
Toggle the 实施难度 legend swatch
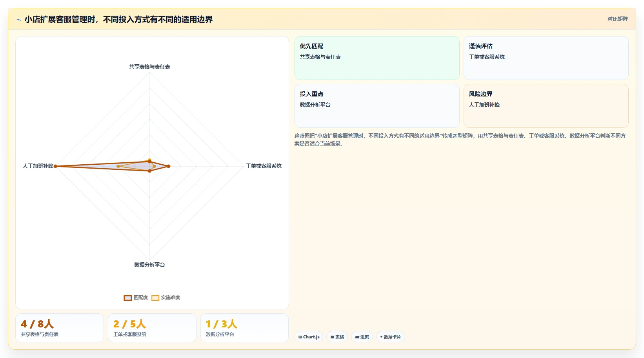[155, 298]
